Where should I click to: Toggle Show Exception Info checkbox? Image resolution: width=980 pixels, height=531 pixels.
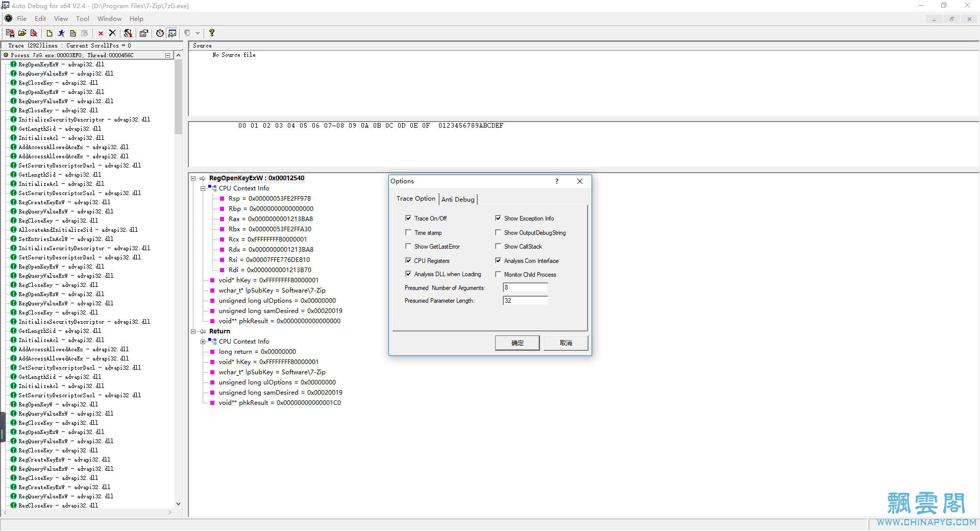498,218
